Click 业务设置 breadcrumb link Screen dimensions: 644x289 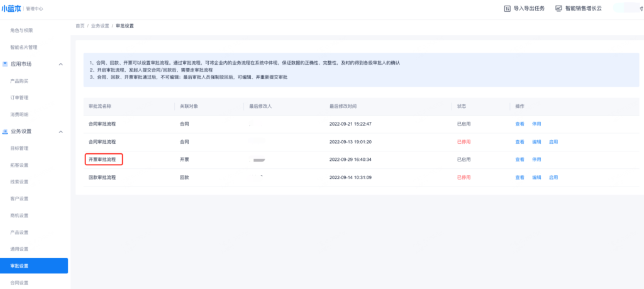coord(100,26)
